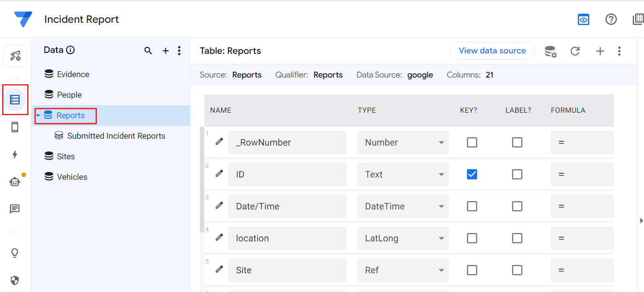Enable LABEL for the location column
The height and width of the screenshot is (292, 644).
click(517, 238)
